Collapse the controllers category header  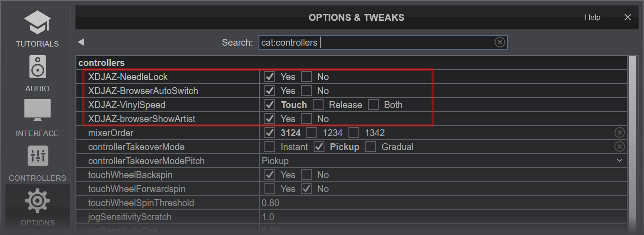(x=102, y=63)
